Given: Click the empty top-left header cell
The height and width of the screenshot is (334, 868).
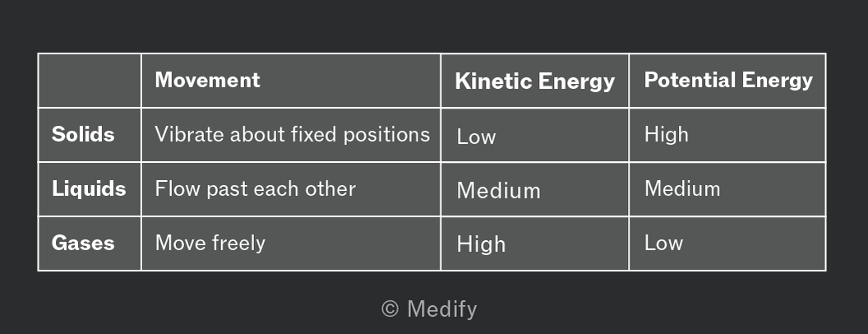Looking at the screenshot, I should pyautogui.click(x=89, y=81).
